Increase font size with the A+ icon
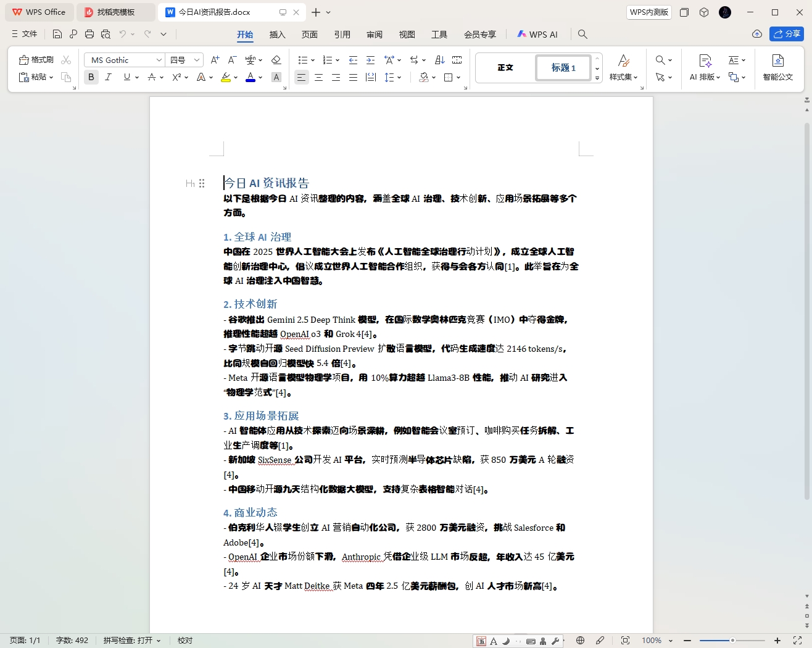 click(x=215, y=60)
